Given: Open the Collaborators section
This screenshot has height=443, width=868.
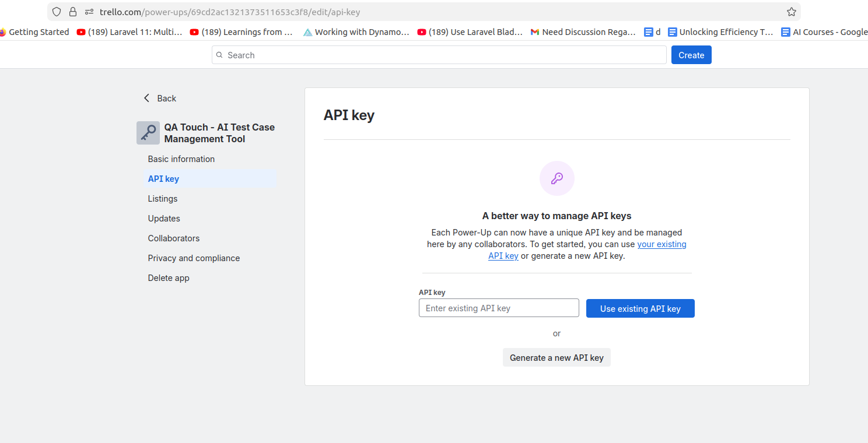Looking at the screenshot, I should click(x=174, y=238).
